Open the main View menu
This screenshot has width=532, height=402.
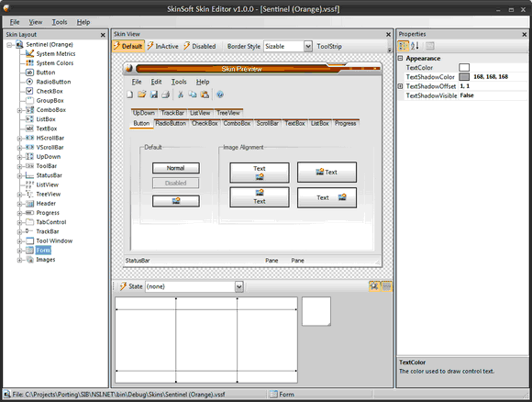click(36, 22)
